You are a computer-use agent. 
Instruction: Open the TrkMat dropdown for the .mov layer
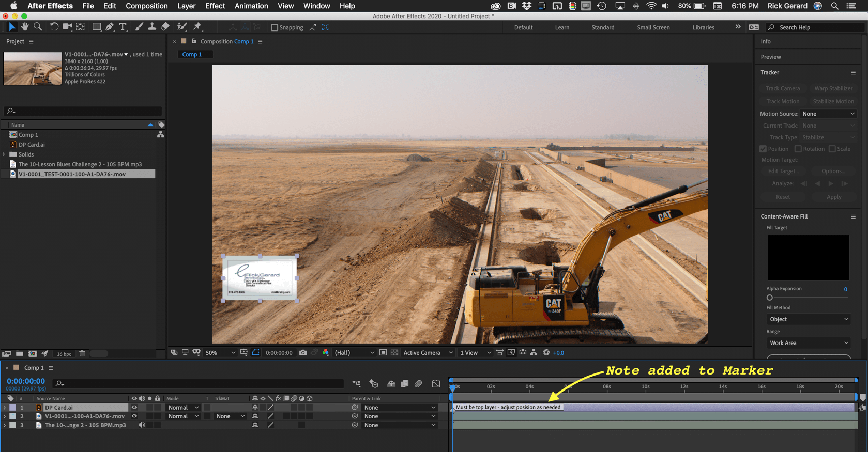point(230,416)
